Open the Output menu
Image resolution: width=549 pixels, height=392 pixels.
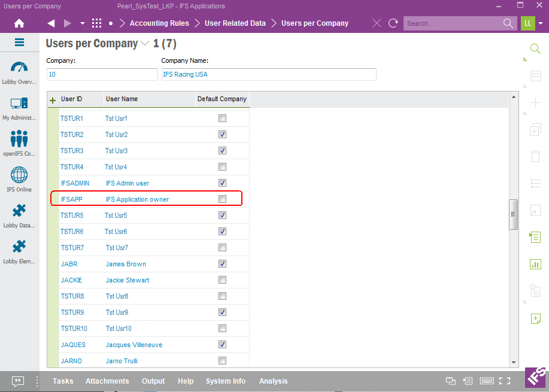pos(153,381)
